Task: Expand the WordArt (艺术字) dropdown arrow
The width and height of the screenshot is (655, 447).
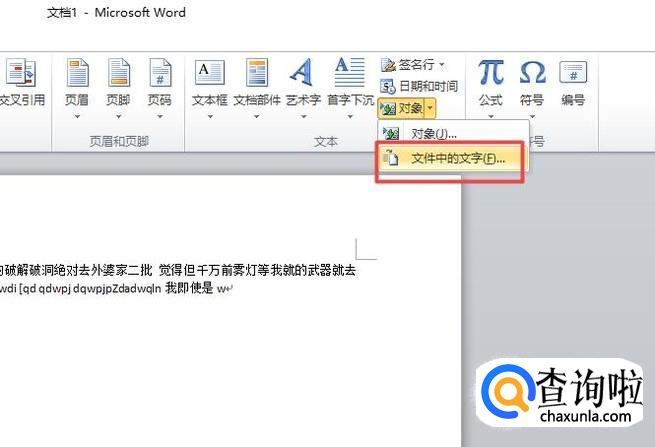Action: click(x=304, y=117)
